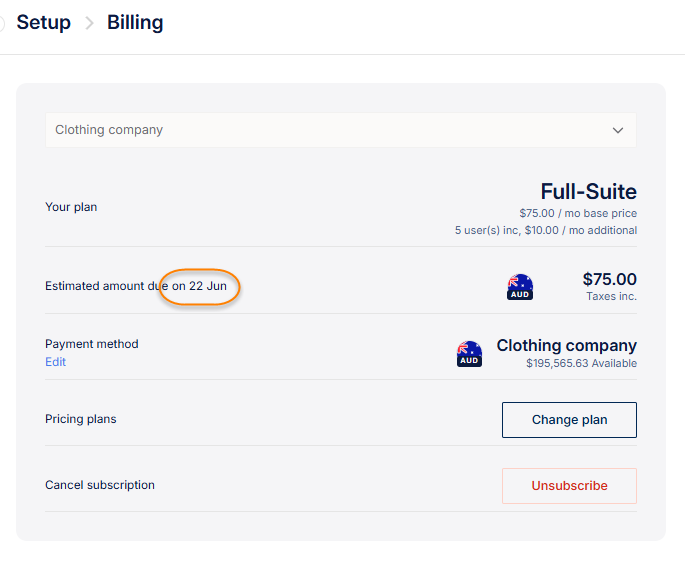Click the 'on 22 Jun' due date

pos(199,286)
